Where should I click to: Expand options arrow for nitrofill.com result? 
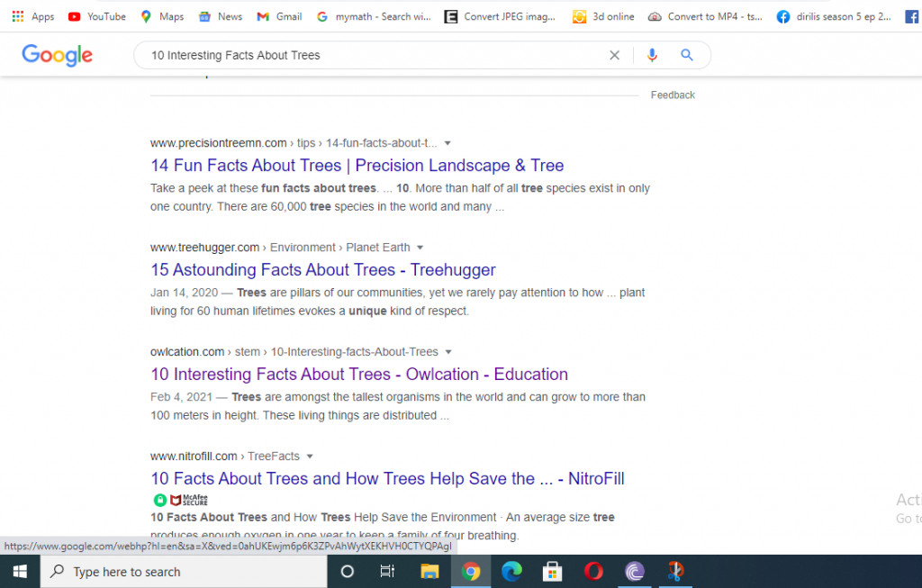pos(310,457)
